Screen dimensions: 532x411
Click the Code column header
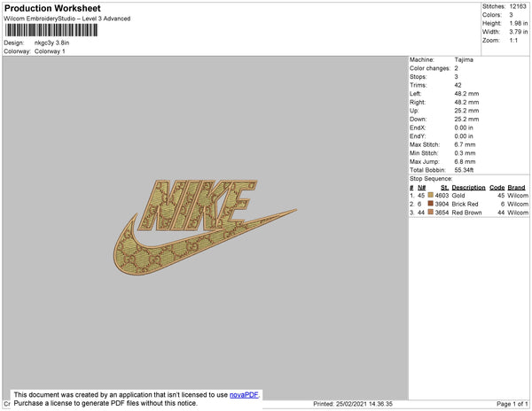click(497, 188)
